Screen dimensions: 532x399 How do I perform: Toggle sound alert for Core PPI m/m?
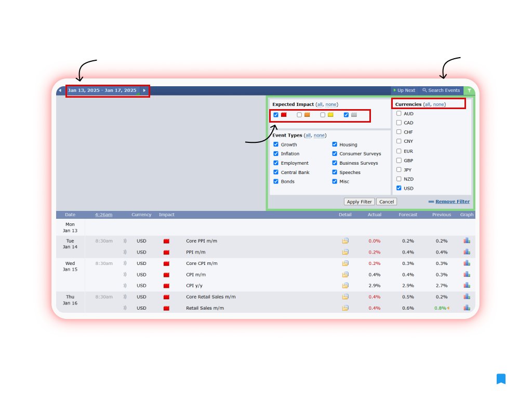(x=125, y=241)
